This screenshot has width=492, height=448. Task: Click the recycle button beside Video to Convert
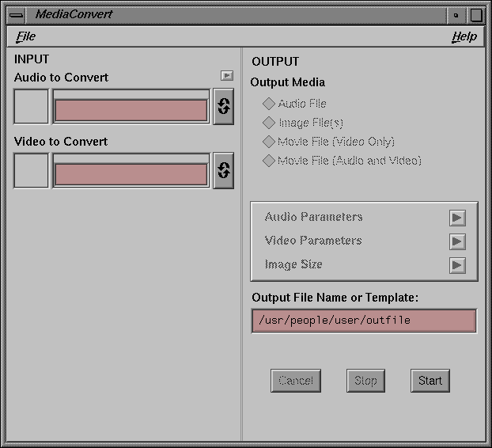point(223,170)
